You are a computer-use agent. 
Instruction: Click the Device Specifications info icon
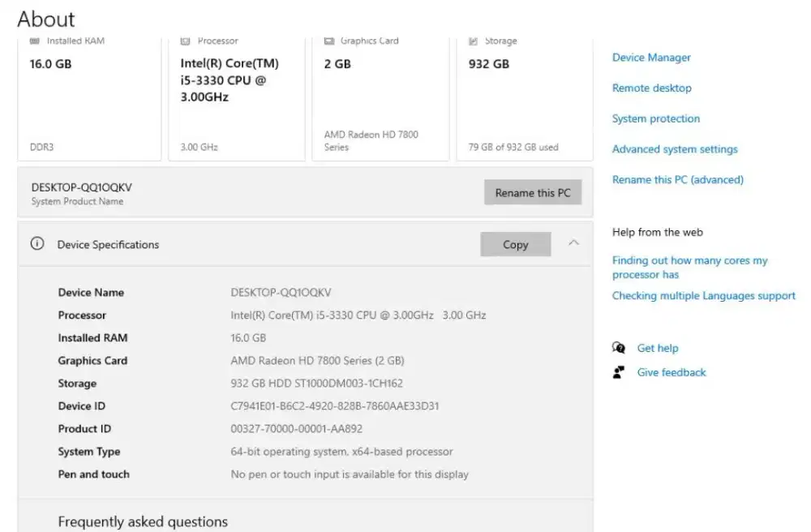(37, 244)
